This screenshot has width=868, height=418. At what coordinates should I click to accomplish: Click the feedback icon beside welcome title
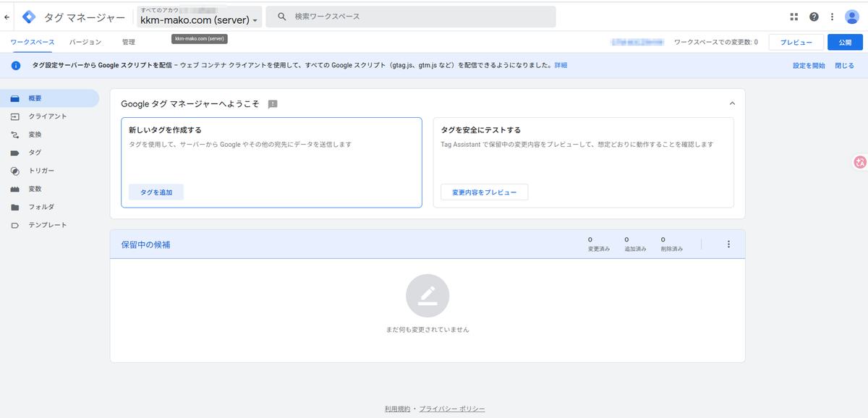273,104
